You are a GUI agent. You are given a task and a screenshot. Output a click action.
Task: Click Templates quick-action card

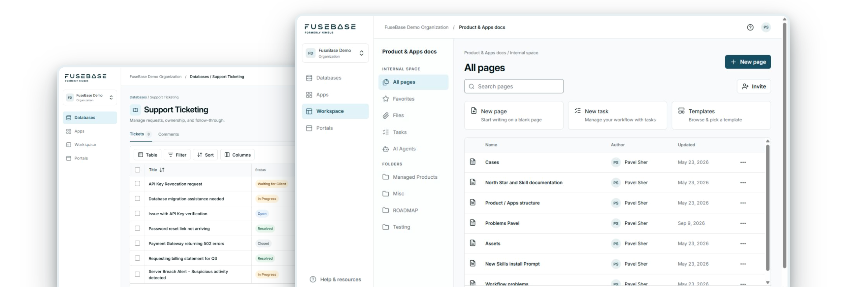point(721,115)
